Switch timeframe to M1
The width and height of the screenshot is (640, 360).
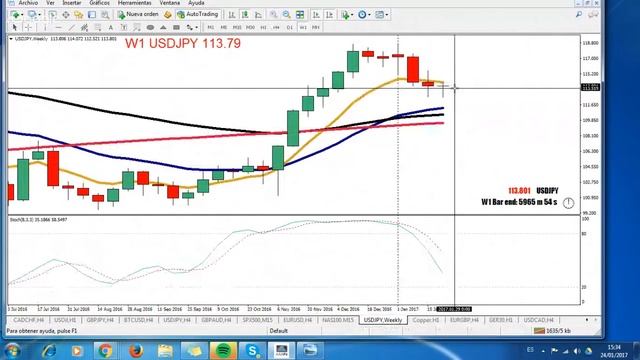(211, 27)
